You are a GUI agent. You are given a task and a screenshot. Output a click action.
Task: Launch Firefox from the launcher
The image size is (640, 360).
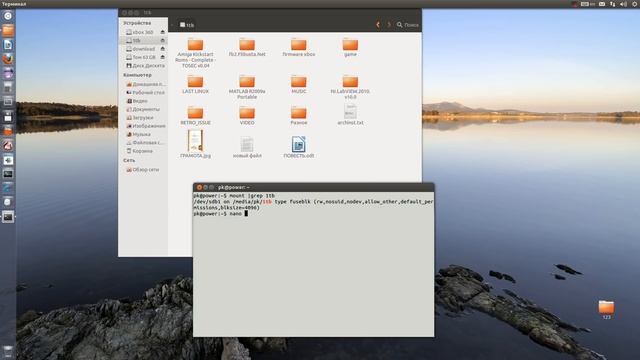(8, 59)
